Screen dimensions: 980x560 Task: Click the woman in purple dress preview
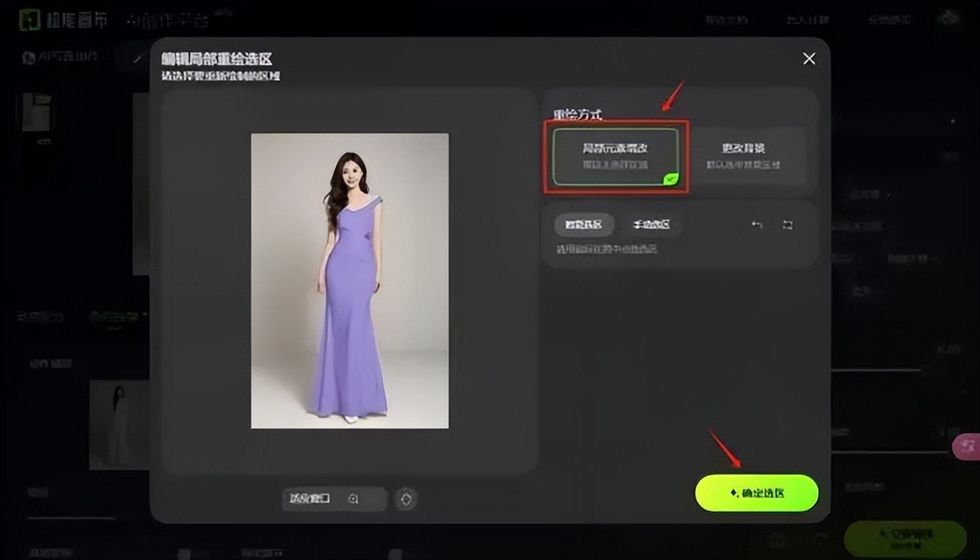(x=350, y=280)
